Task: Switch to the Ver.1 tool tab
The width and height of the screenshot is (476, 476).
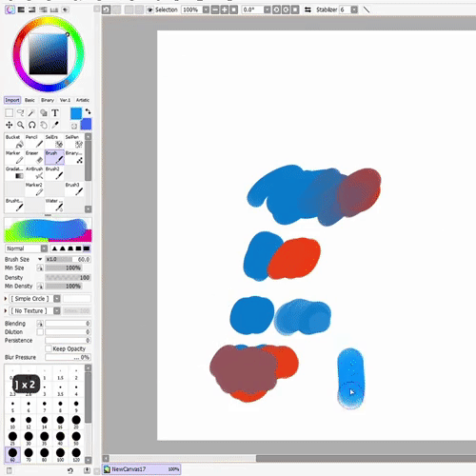Action: click(65, 100)
